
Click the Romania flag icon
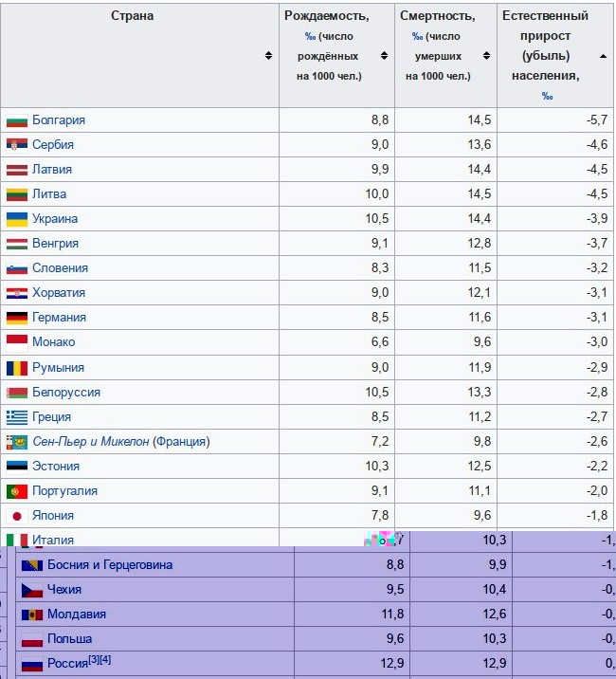pyautogui.click(x=16, y=368)
